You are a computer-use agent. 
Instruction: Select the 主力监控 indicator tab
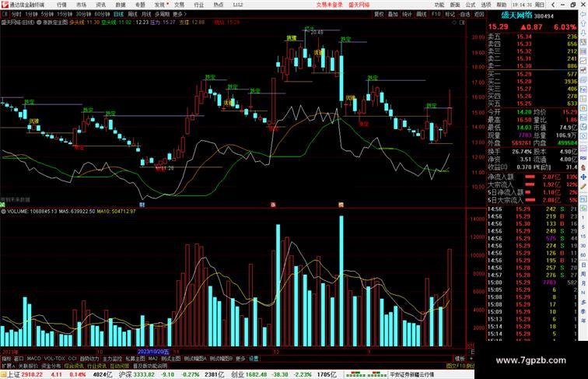tap(112, 359)
